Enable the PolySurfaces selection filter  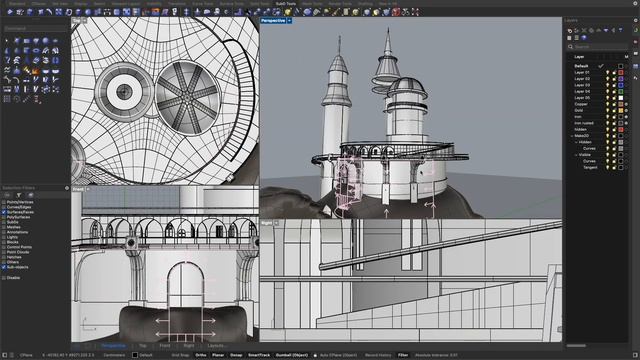pos(4,217)
